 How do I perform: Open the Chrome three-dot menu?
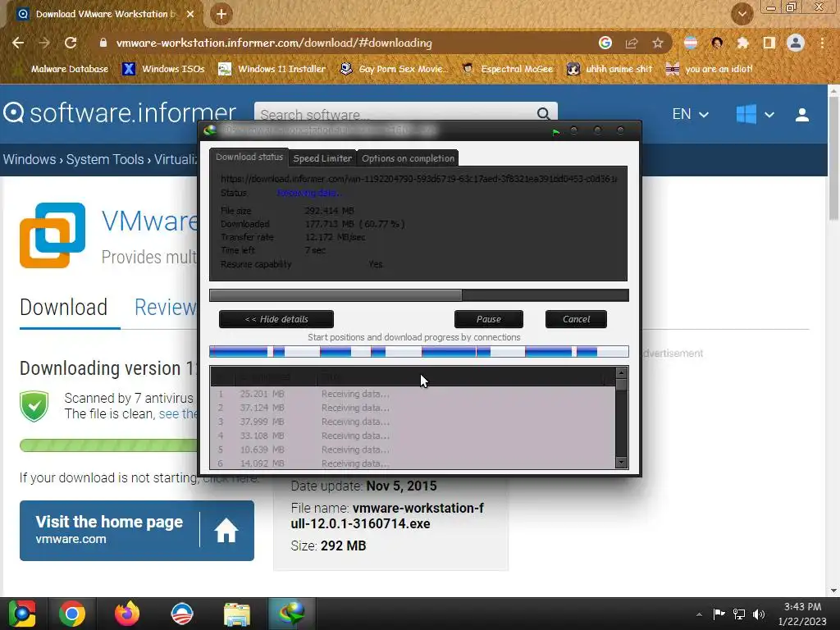[822, 43]
